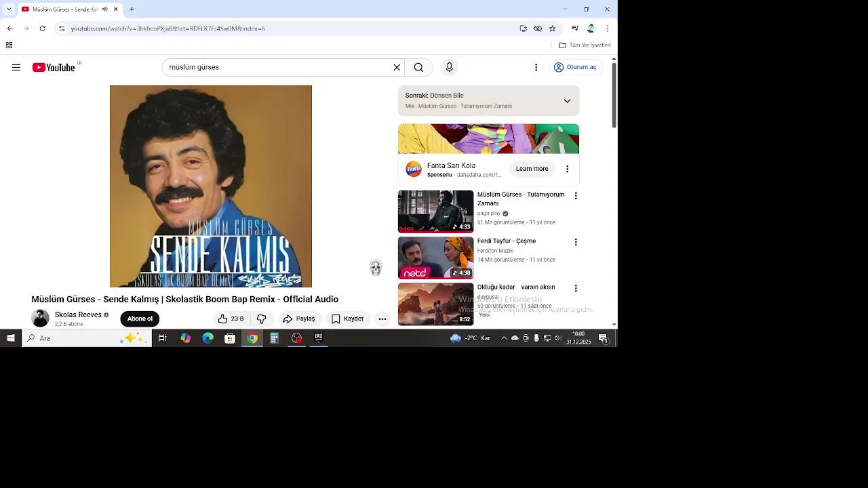Open Tutamıyorum Zamanı video thumbnail
Image resolution: width=868 pixels, height=488 pixels.
point(435,211)
